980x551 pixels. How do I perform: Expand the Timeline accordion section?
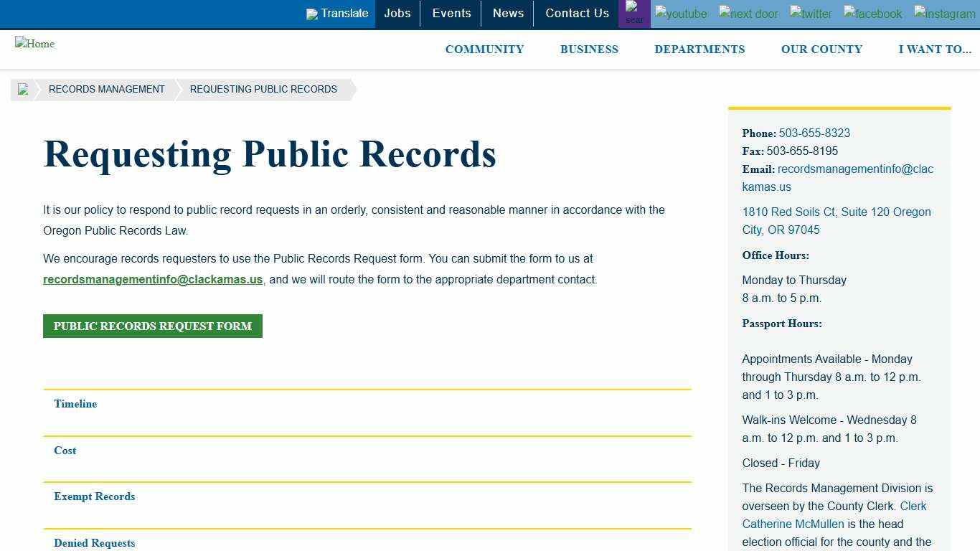click(x=75, y=404)
